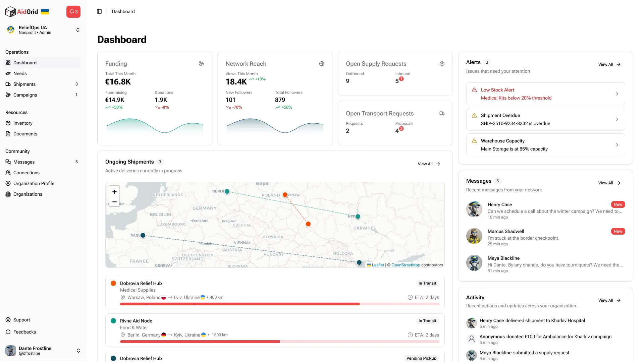The image size is (644, 362).
Task: Click Henry Case's avatar in Messages
Action: point(474,209)
